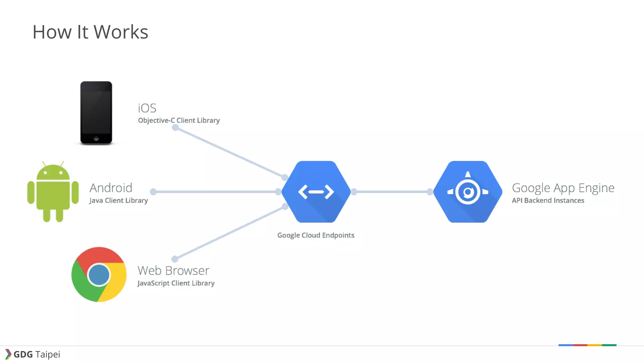Click the iOS heading text
This screenshot has width=644, height=362.
tap(147, 108)
